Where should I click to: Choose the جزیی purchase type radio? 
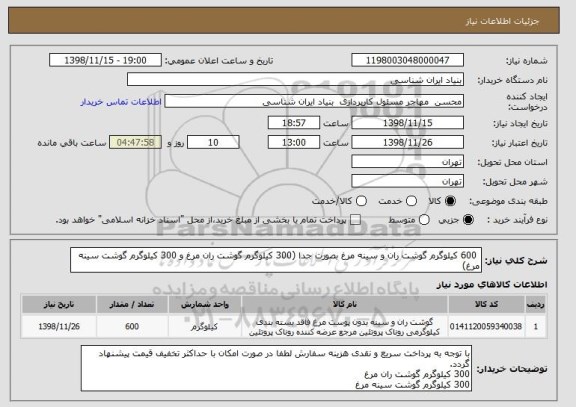468,220
